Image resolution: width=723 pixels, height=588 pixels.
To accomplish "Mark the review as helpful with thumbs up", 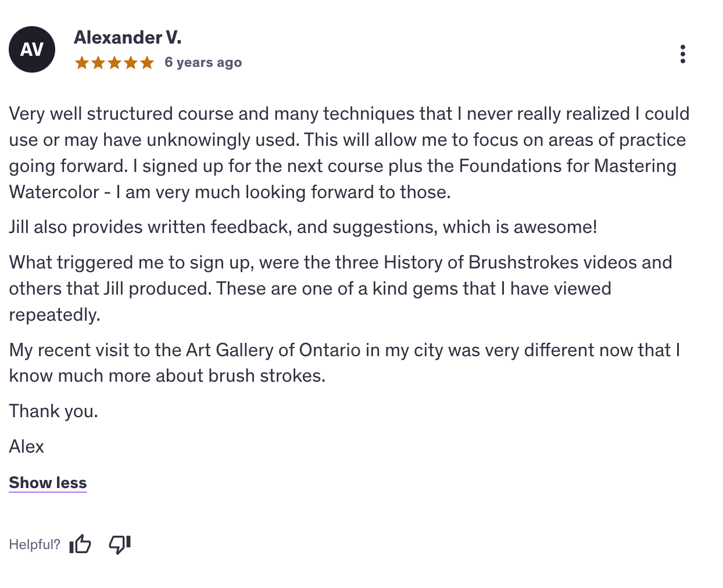I will 80,544.
